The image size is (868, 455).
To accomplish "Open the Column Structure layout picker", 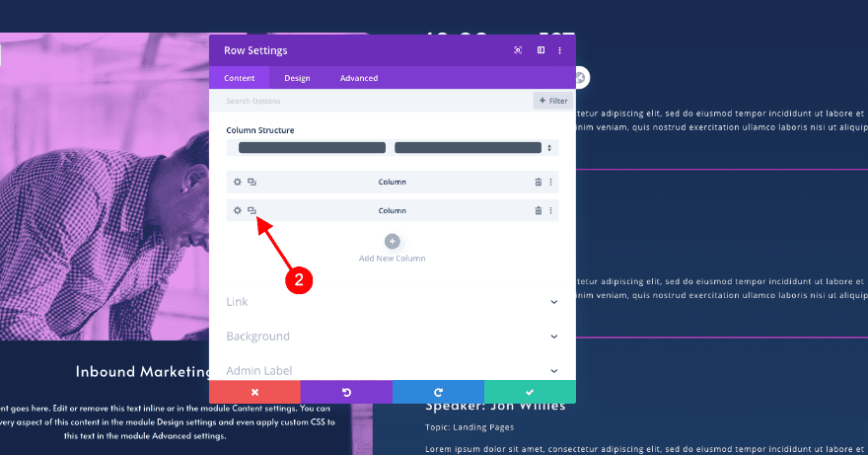I will click(393, 147).
